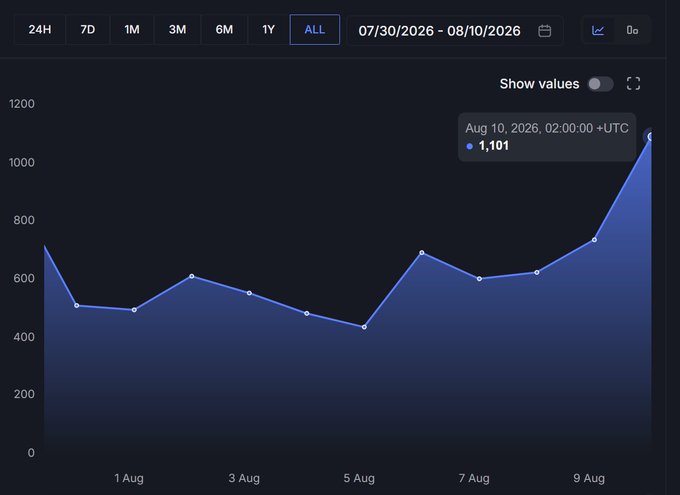Image resolution: width=680 pixels, height=495 pixels.
Task: Switch to line chart view icon
Action: tap(598, 30)
